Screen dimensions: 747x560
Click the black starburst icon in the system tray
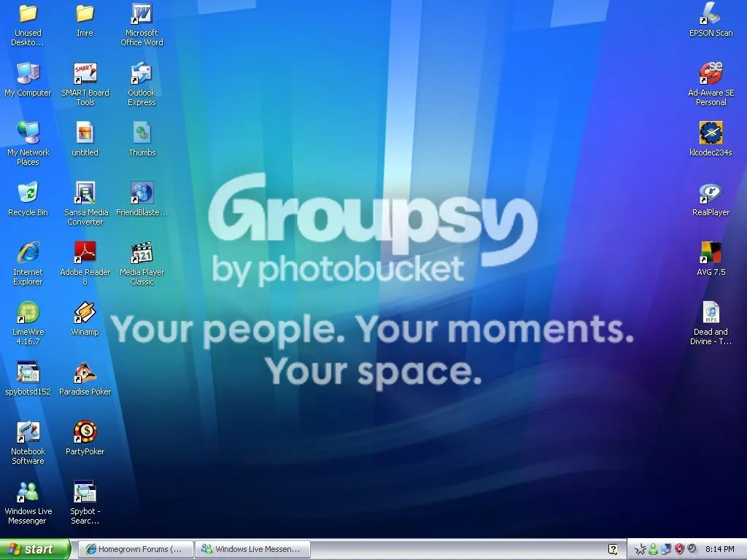(640, 550)
